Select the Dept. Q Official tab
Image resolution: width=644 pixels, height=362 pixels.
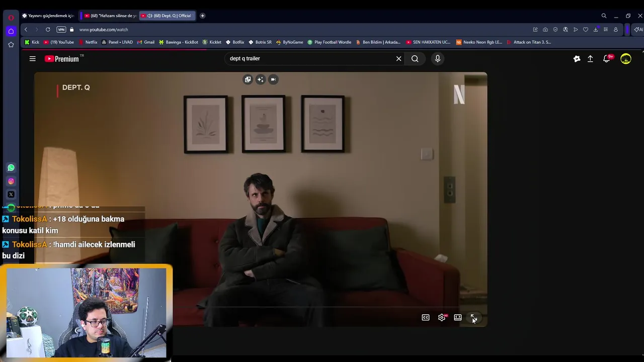point(167,16)
